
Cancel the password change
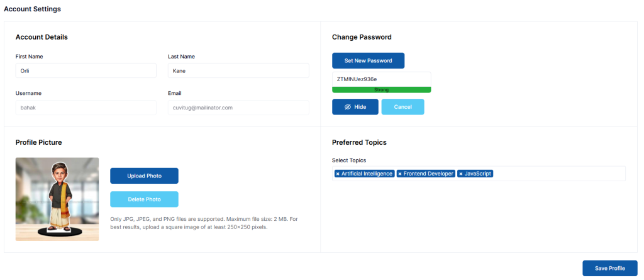click(402, 107)
